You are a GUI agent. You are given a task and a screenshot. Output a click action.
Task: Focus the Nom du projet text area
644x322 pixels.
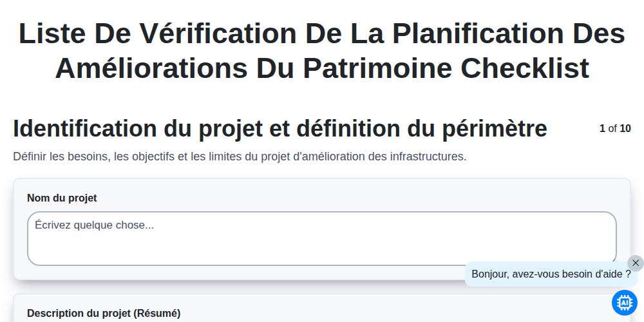(322, 239)
